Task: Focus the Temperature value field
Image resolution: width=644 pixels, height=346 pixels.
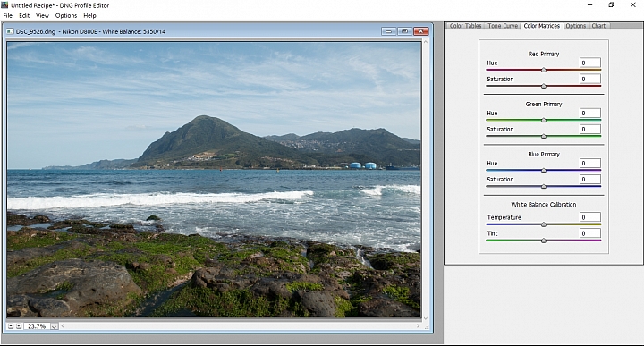Action: coord(590,217)
